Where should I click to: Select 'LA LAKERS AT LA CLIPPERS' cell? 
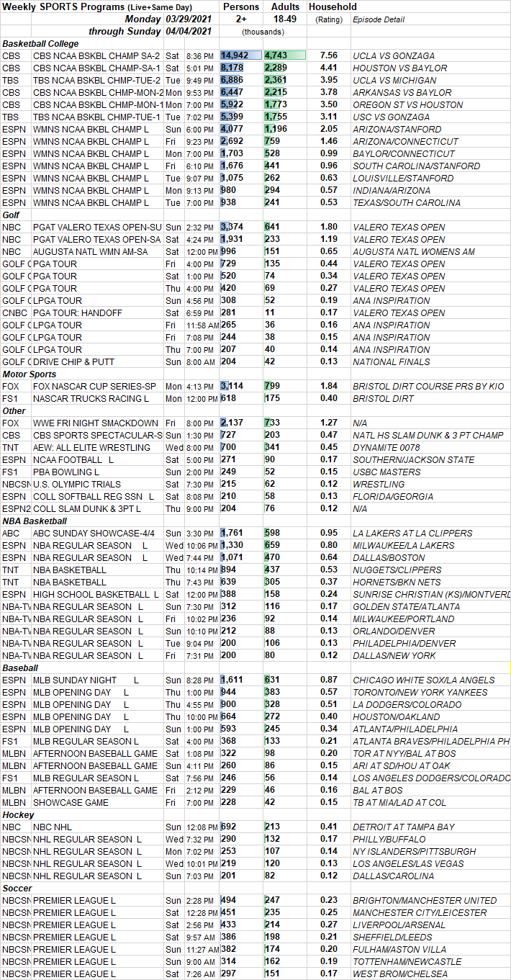412,533
